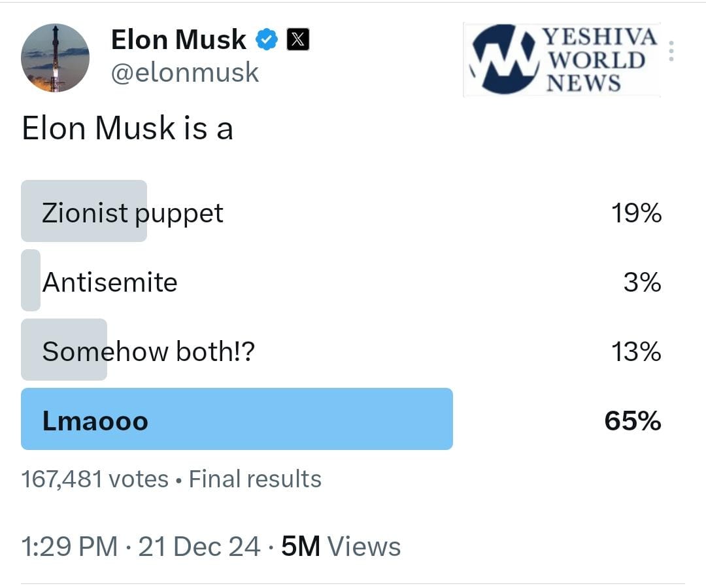Viewport: 706px width, 588px height.
Task: Select the "Lmaooo" poll option
Action: tap(95, 421)
